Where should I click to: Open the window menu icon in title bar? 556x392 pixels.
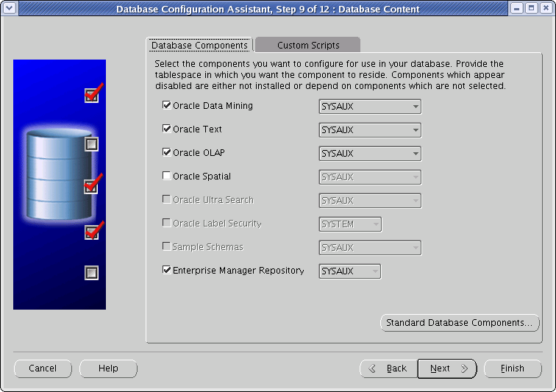(10, 8)
